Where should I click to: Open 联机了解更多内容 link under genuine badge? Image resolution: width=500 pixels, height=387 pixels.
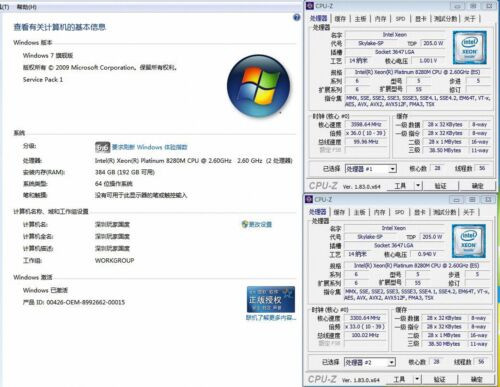(271, 317)
